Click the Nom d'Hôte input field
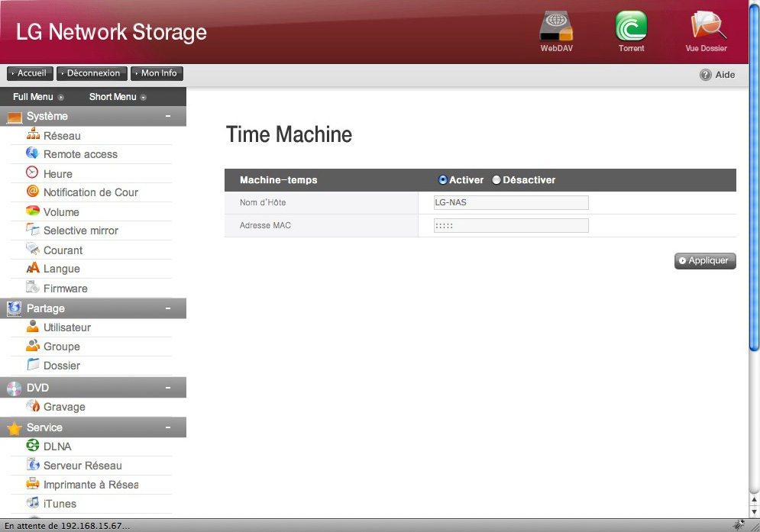760x532 pixels. pyautogui.click(x=511, y=202)
